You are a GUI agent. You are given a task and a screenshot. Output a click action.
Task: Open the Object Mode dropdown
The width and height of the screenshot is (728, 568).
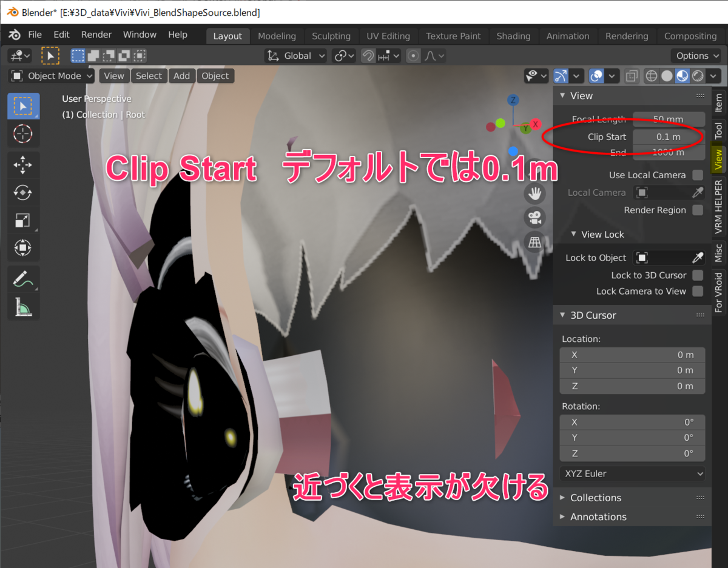tap(52, 76)
